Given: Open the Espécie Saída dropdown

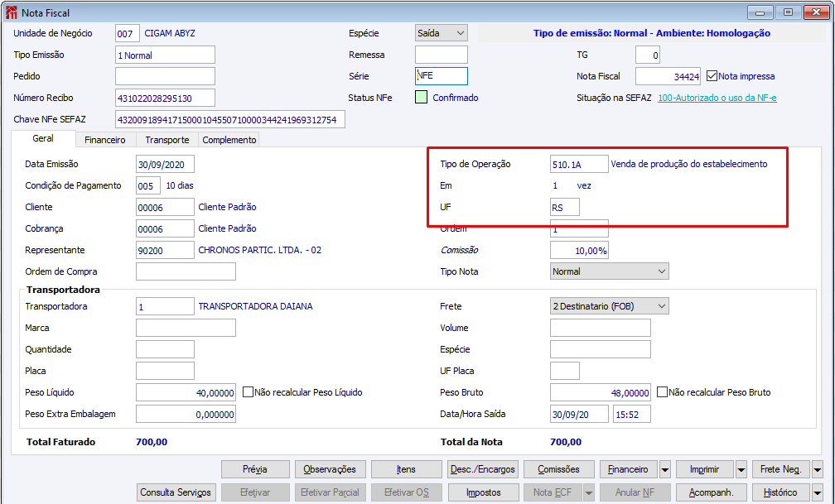Looking at the screenshot, I should pyautogui.click(x=442, y=33).
